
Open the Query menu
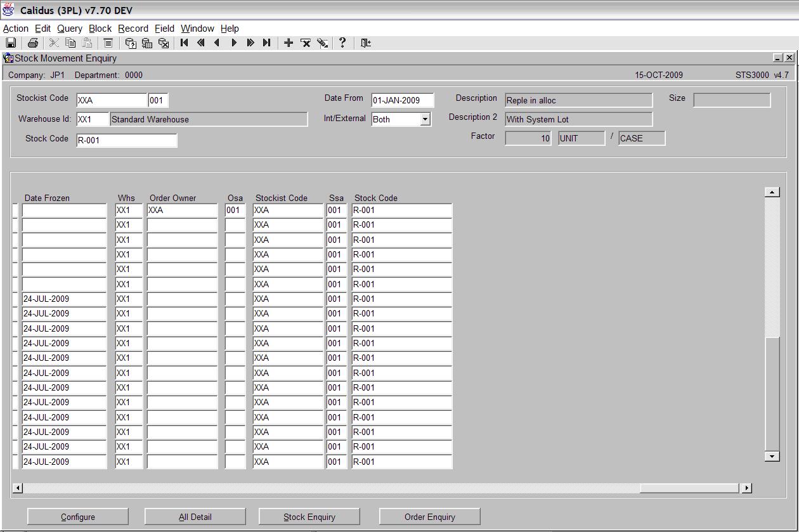[70, 29]
